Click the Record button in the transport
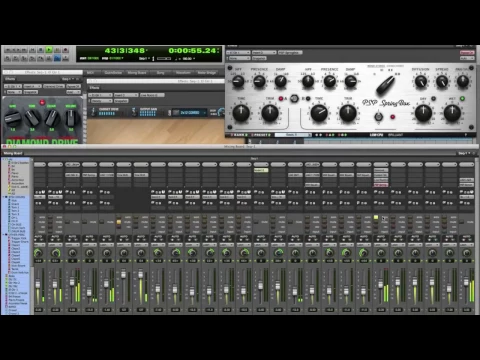This screenshot has width=480, height=360. (x=66, y=50)
